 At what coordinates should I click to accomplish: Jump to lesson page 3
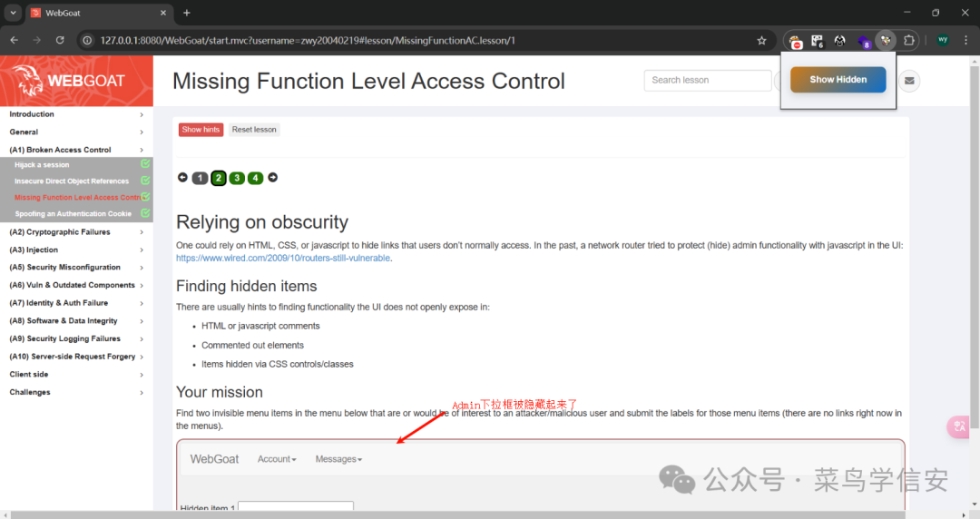pos(237,178)
